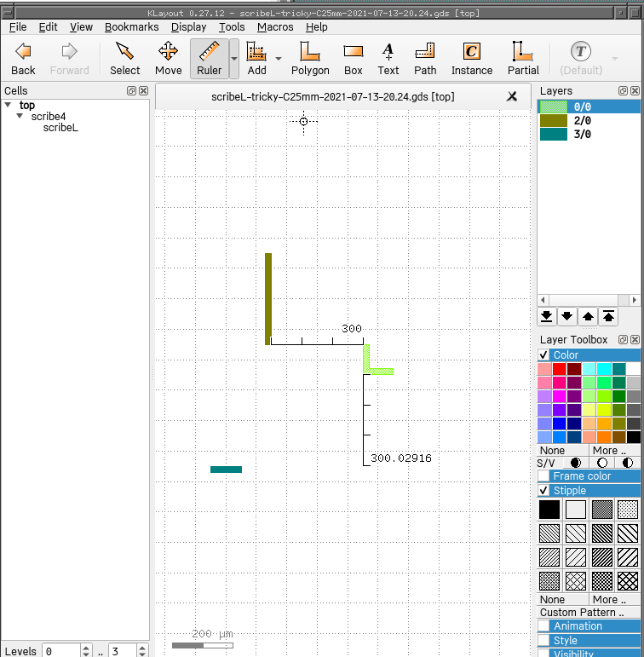Collapse the top cell tree node

(8, 105)
